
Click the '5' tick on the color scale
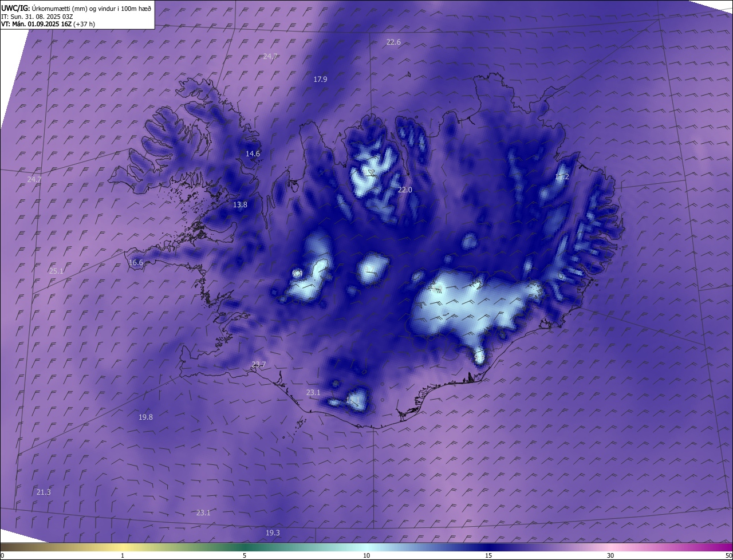245,555
